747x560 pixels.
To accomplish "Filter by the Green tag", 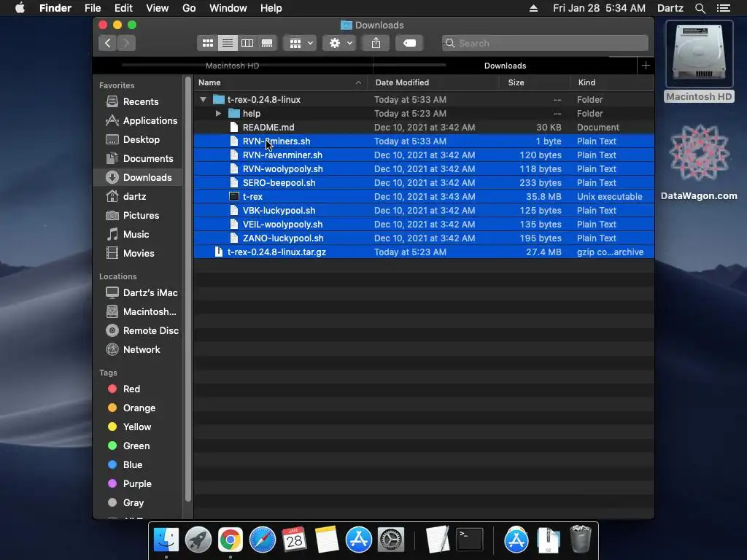I will click(x=138, y=446).
